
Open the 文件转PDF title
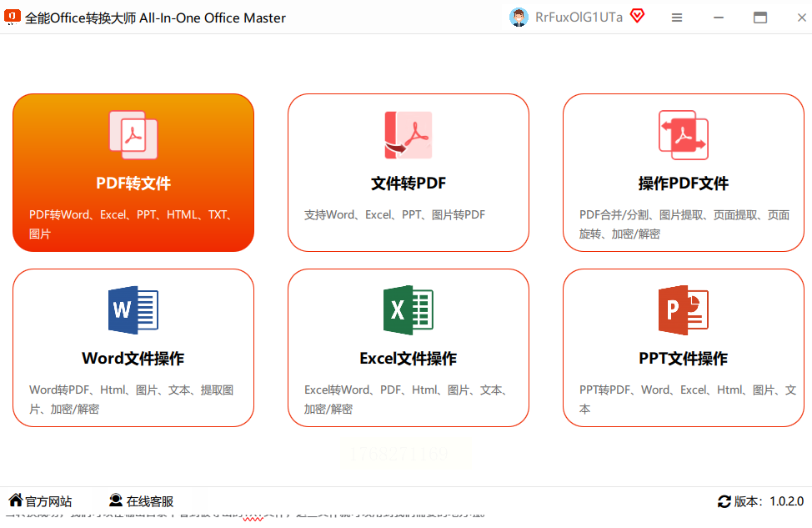408,184
